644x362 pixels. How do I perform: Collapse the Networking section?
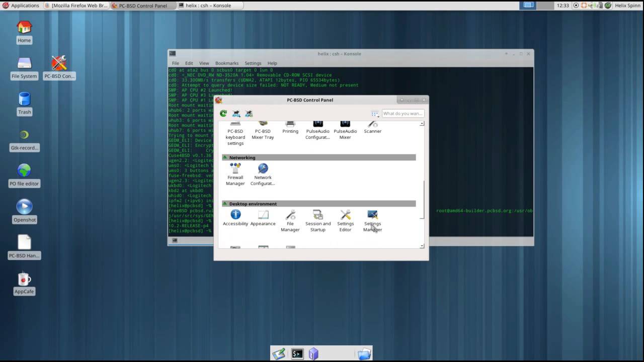[x=225, y=157]
